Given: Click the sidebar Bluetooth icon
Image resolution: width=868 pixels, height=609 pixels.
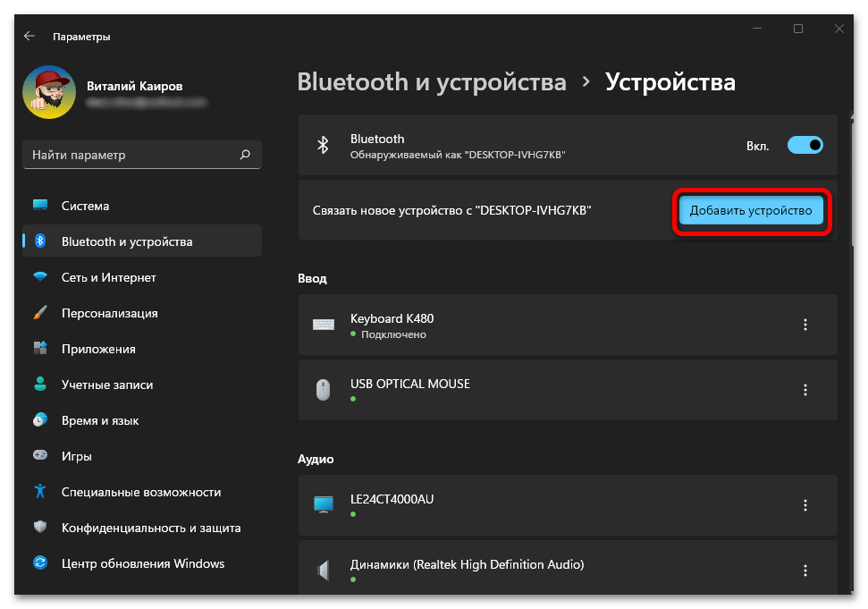Looking at the screenshot, I should 40,241.
